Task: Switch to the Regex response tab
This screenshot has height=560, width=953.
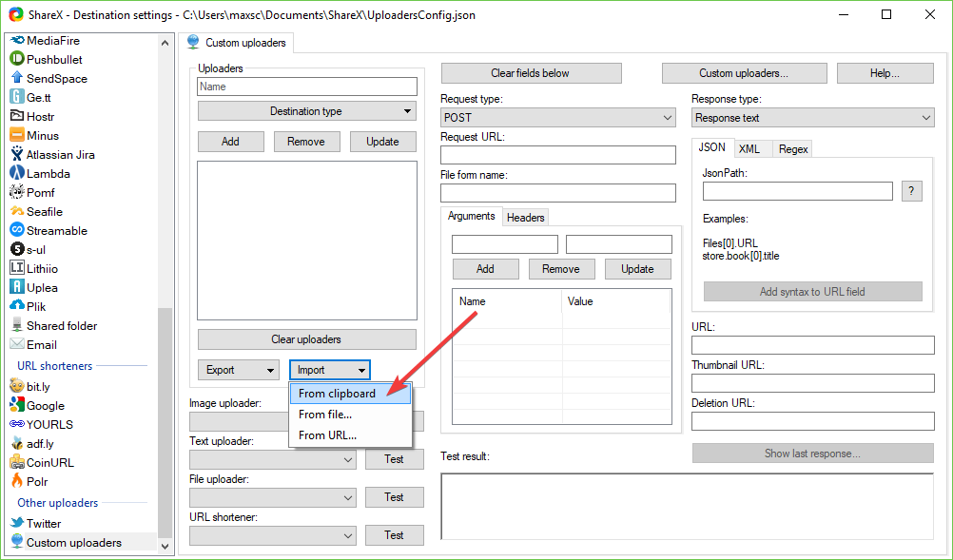Action: pyautogui.click(x=792, y=149)
